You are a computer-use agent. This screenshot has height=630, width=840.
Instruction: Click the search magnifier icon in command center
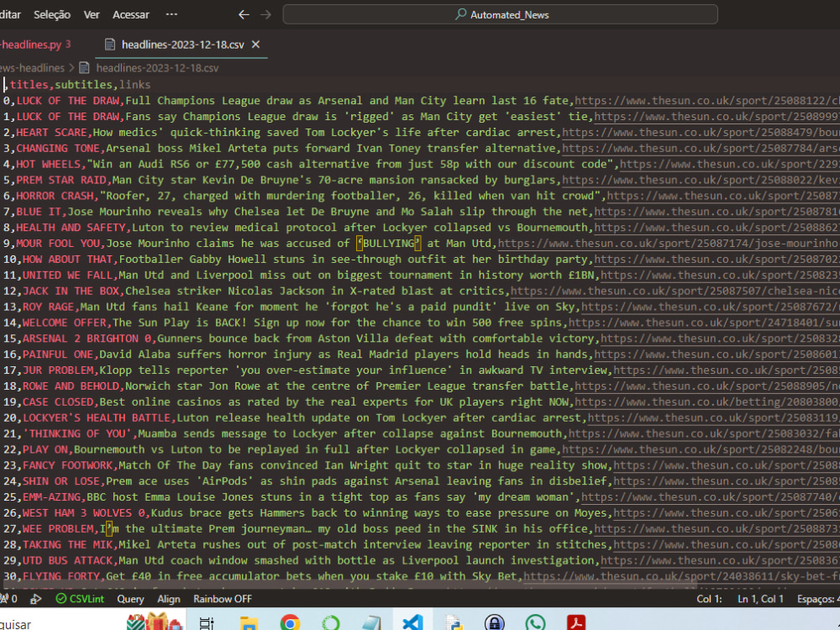460,14
